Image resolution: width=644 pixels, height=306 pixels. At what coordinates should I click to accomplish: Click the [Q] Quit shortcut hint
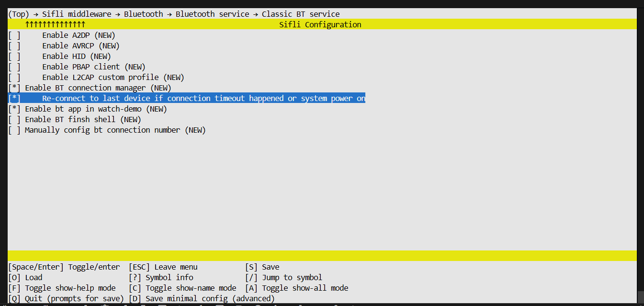[x=66, y=298]
